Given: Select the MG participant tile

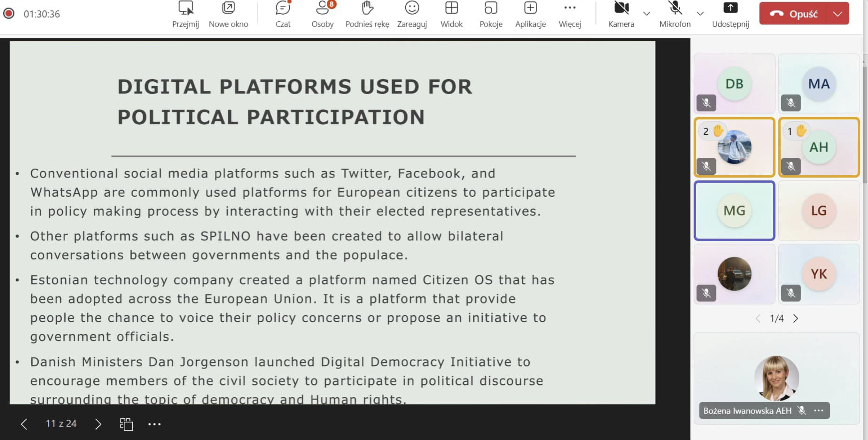Looking at the screenshot, I should [734, 211].
